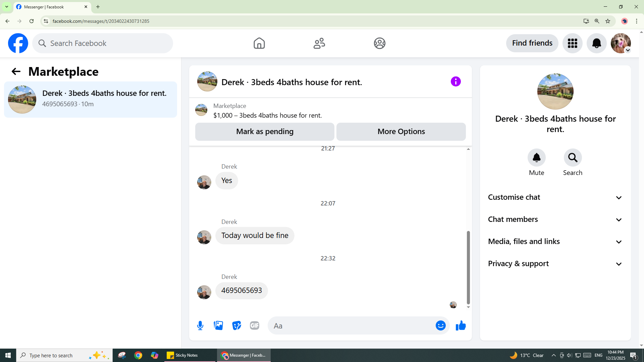This screenshot has width=644, height=362.
Task: Mute this conversation
Action: tap(536, 158)
